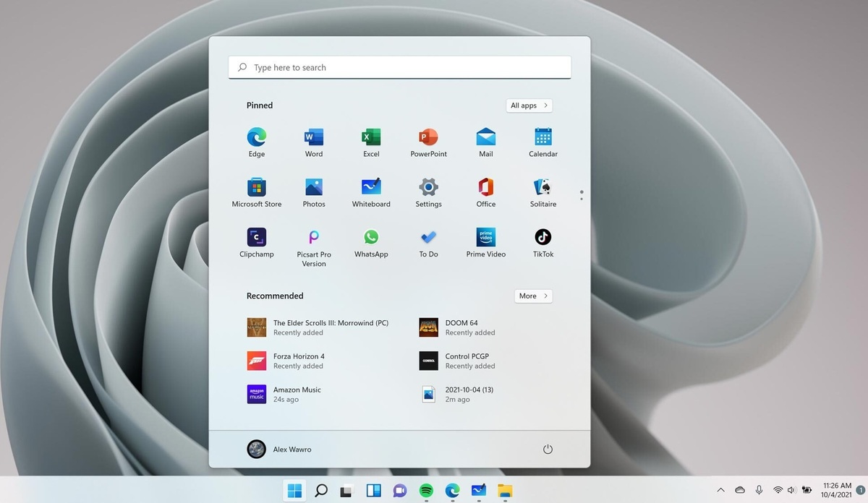This screenshot has height=503, width=868.
Task: Open the notification count badge
Action: (x=860, y=490)
